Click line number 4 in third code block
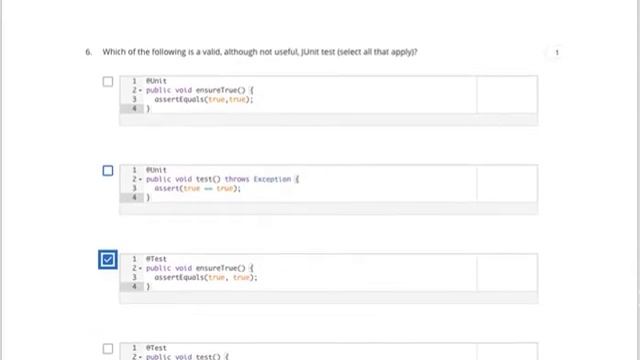Screen dimensions: 640x360 coord(134,286)
